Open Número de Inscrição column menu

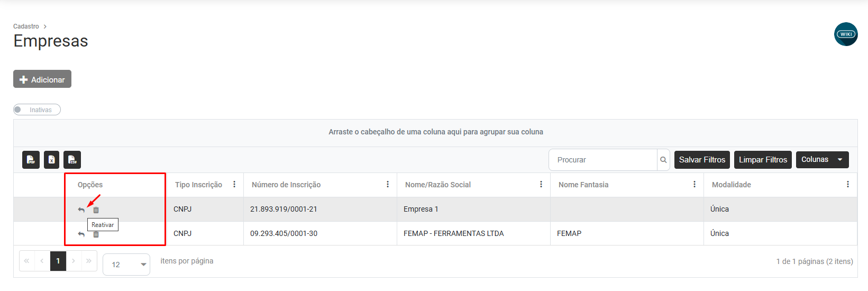tap(388, 185)
